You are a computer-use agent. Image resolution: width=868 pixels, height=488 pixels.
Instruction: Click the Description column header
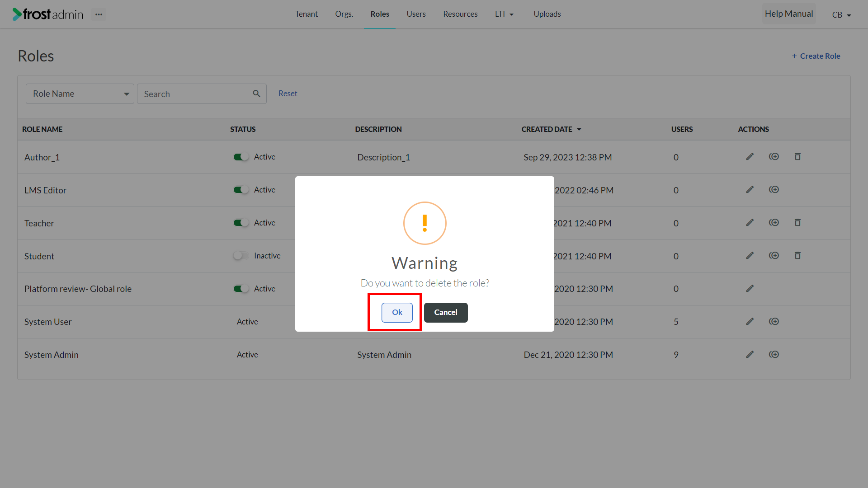coord(378,129)
